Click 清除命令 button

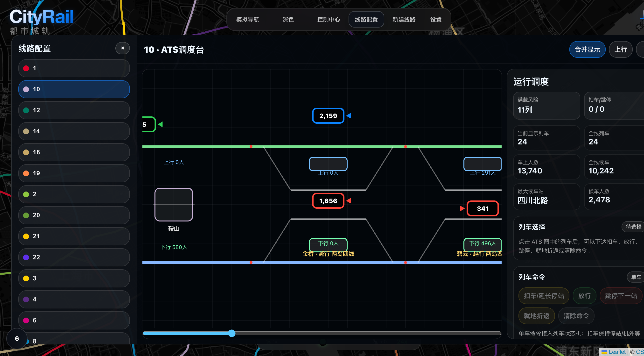tap(576, 316)
